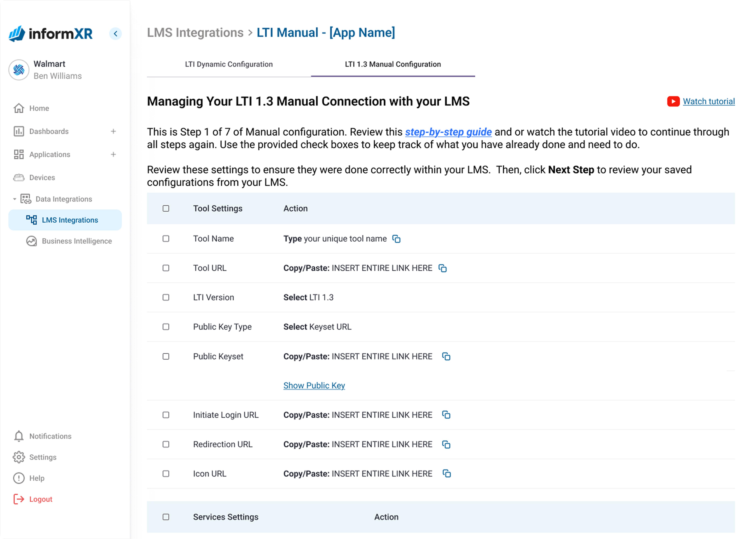Viewport: 756px width, 539px height.
Task: Switch to LTI Dynamic Configuration tab
Action: (x=229, y=64)
